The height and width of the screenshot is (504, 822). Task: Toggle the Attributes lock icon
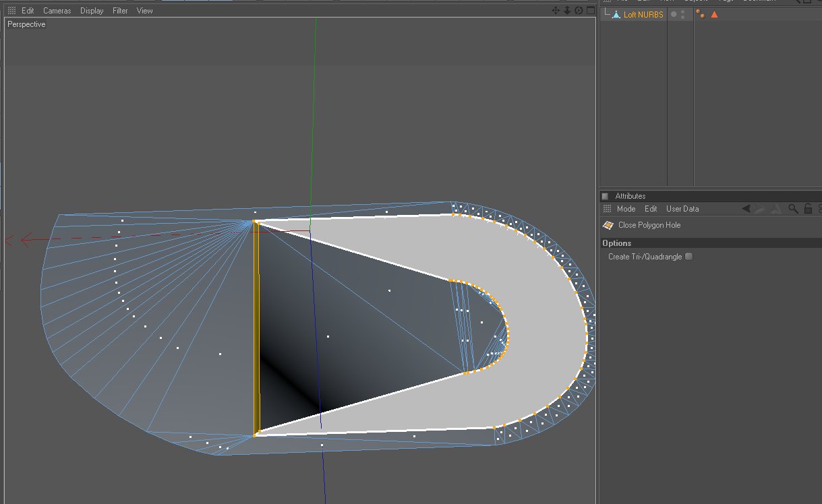808,209
